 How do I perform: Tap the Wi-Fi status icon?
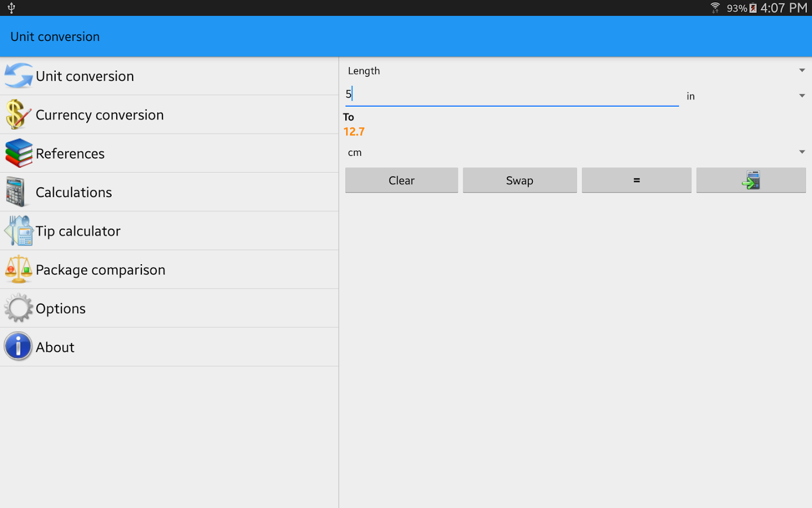tap(715, 8)
